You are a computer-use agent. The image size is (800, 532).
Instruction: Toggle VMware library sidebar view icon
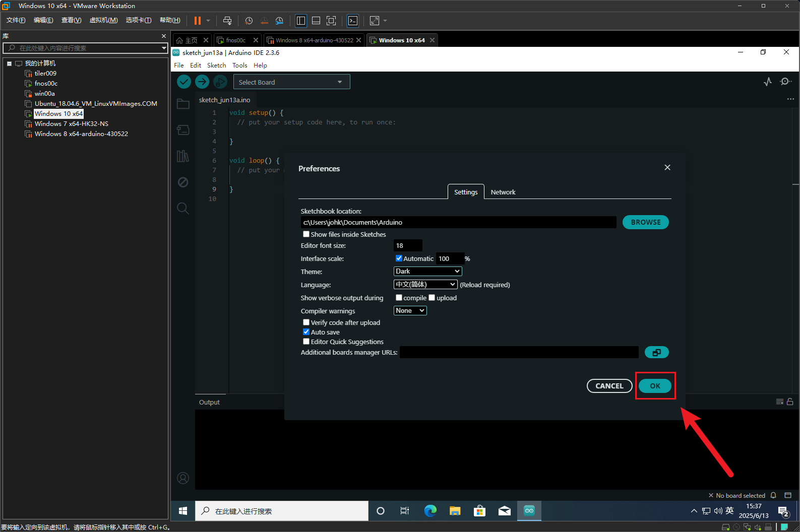(301, 21)
